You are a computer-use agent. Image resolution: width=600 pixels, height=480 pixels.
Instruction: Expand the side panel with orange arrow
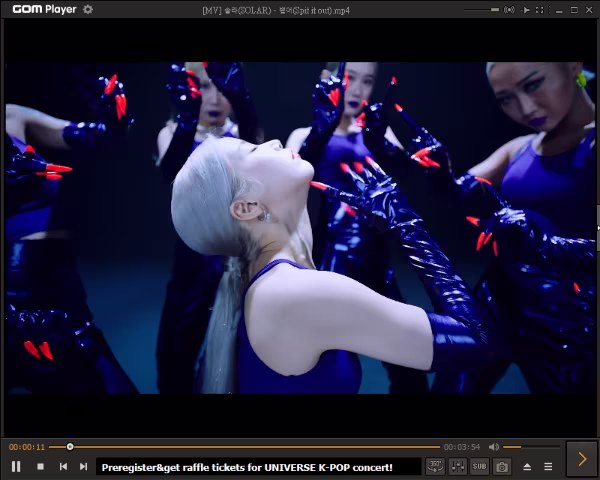[582, 459]
